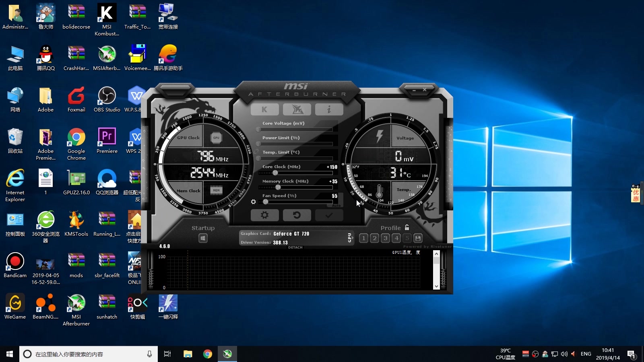Select profile slot 1

[x=363, y=238]
